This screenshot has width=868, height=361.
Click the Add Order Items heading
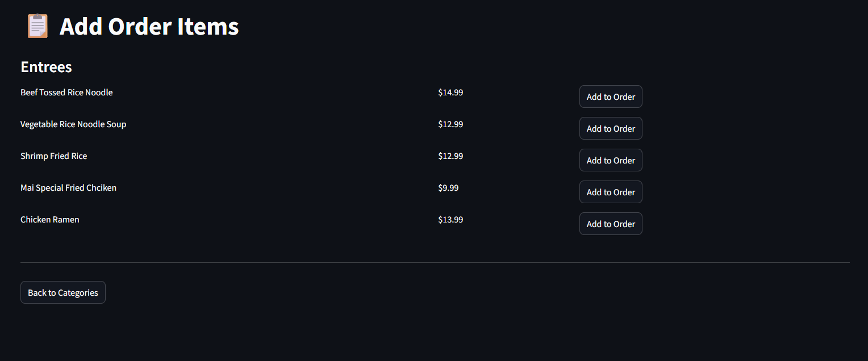click(149, 27)
